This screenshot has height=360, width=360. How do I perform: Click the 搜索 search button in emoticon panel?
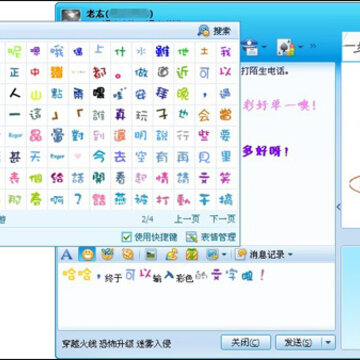coord(214,31)
